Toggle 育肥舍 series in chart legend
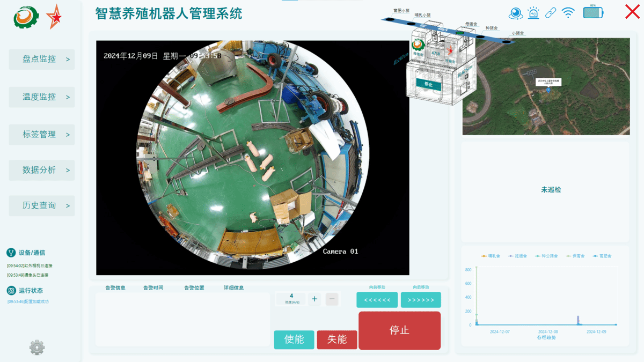Image resolution: width=644 pixels, height=362 pixels. [x=602, y=256]
